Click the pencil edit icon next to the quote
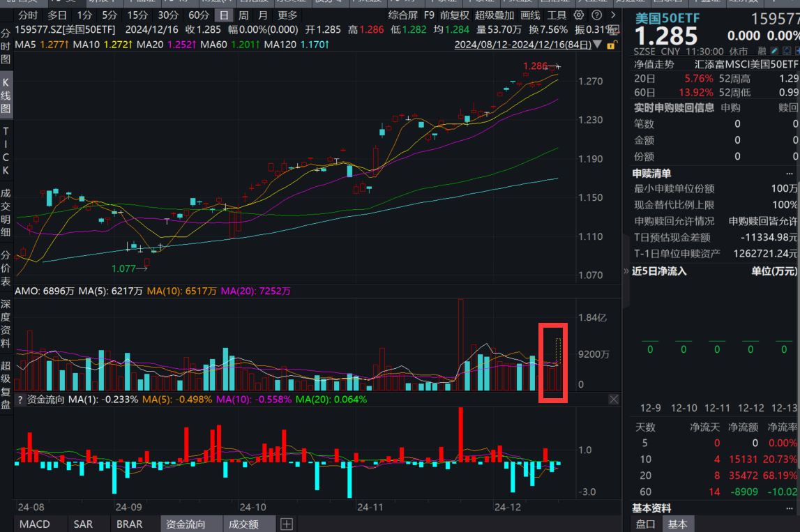This screenshot has width=800, height=532. pos(775,50)
